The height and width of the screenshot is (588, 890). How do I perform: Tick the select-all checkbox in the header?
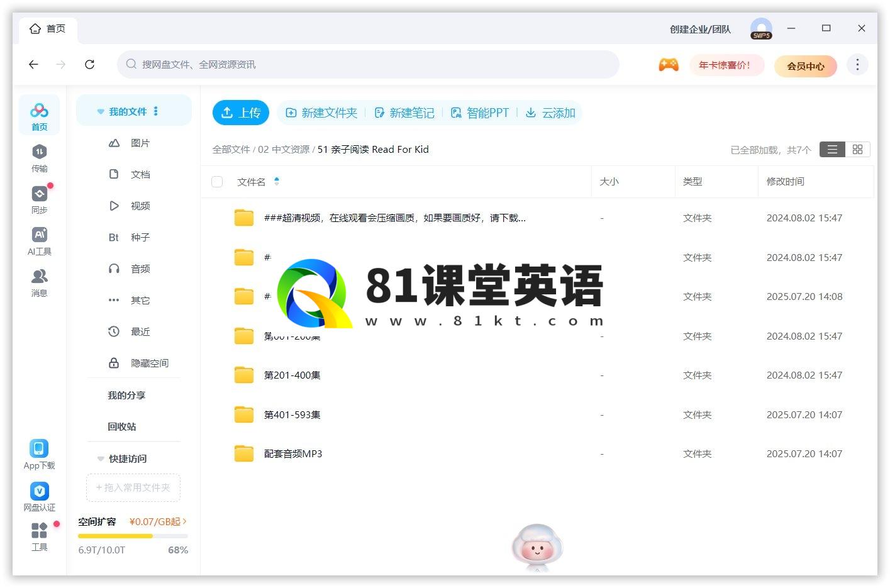tap(217, 182)
